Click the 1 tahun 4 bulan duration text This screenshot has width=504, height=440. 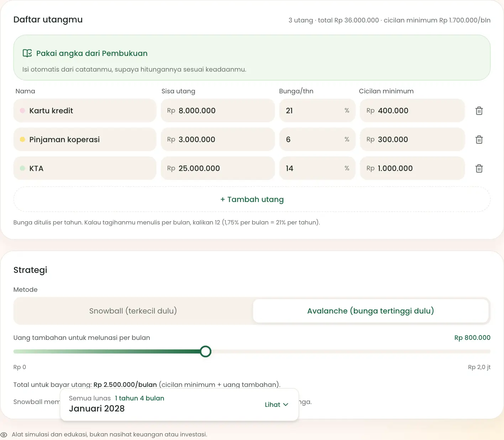pos(140,398)
